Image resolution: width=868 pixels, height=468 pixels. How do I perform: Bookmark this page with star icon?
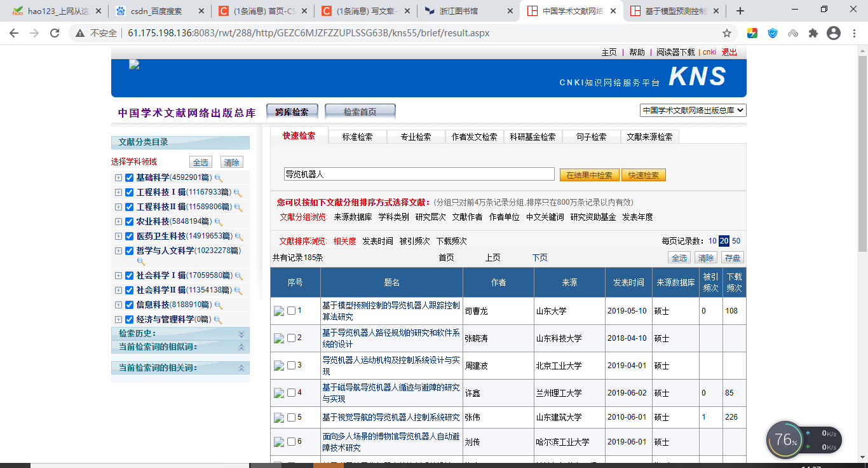(x=727, y=33)
